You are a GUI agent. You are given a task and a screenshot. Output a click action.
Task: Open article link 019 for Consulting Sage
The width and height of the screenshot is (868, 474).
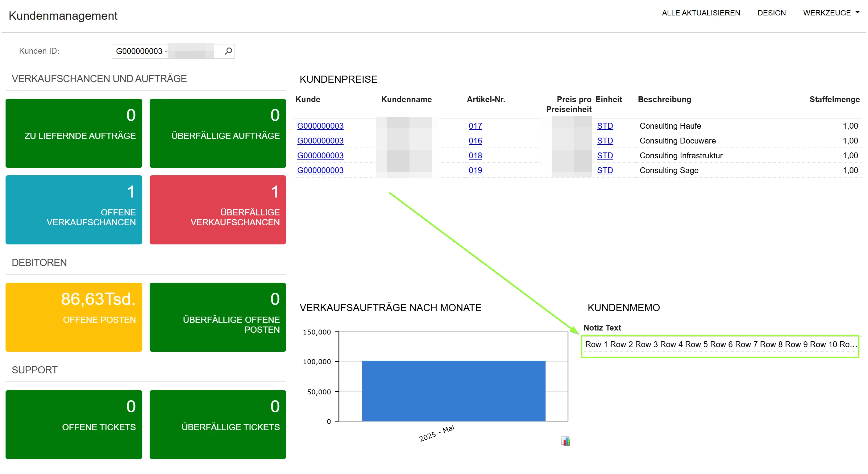475,170
